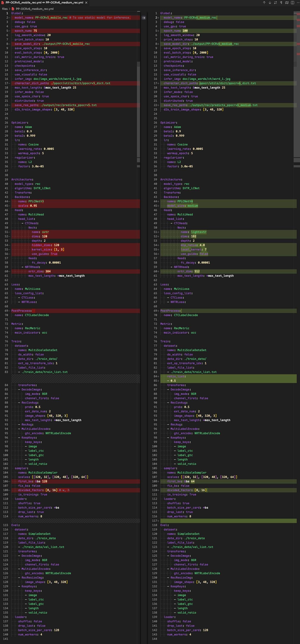Click the map-shaped icon in the editor toolbar
Image resolution: width=300 pixels, height=644 pixels.
(287, 3)
